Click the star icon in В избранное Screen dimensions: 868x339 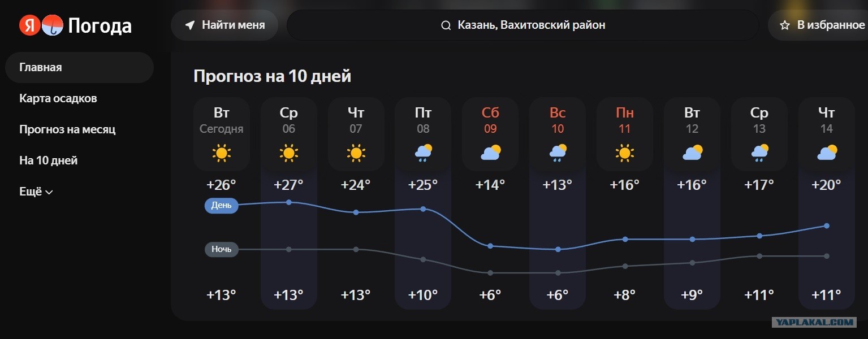[x=785, y=25]
